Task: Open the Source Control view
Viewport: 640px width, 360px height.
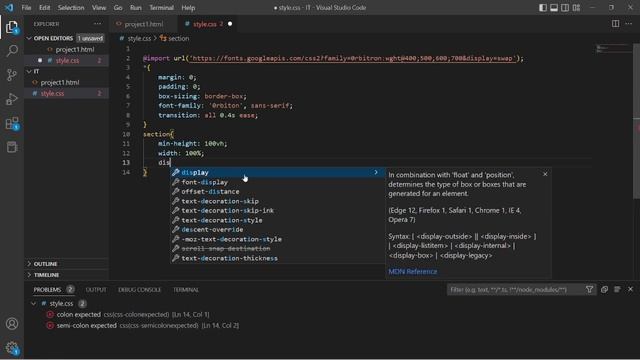Action: click(x=12, y=75)
